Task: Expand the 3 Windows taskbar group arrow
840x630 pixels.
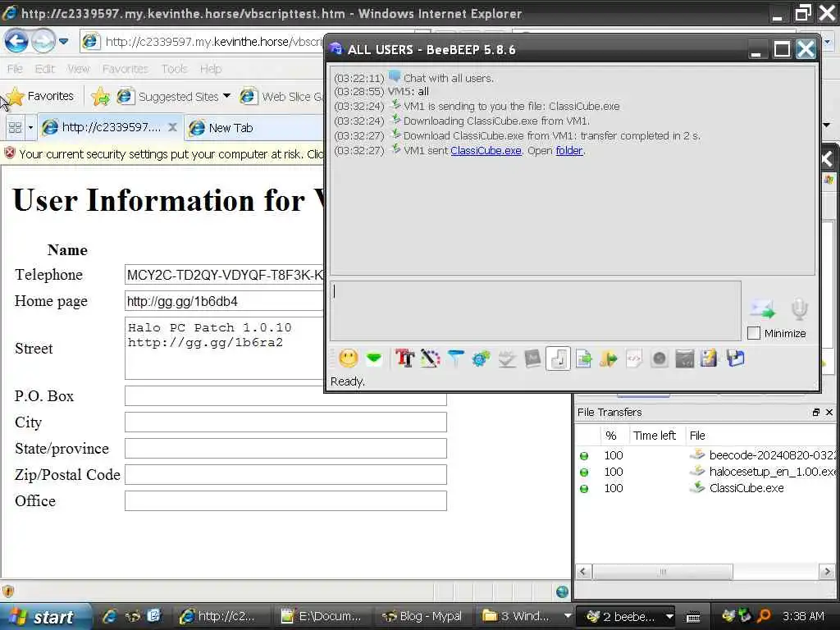Action: tap(567, 616)
